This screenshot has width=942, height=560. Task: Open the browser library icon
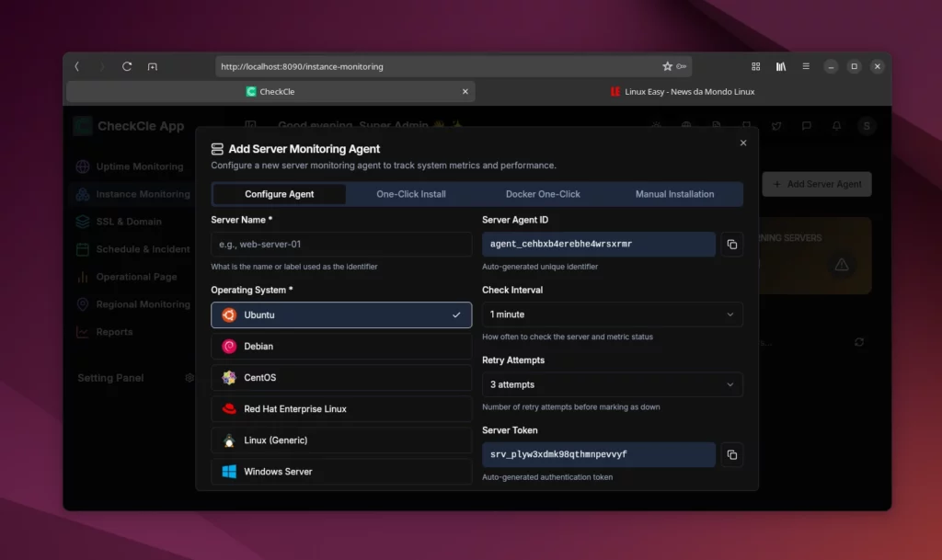pyautogui.click(x=781, y=67)
